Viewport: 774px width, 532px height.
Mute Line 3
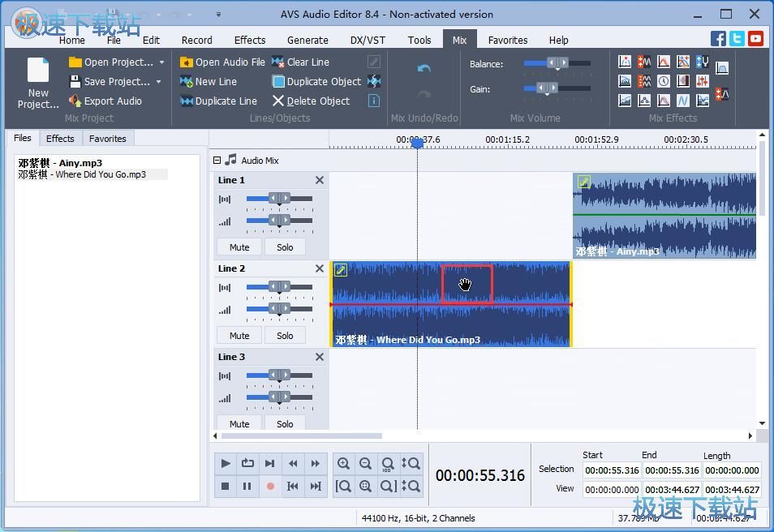pos(239,423)
